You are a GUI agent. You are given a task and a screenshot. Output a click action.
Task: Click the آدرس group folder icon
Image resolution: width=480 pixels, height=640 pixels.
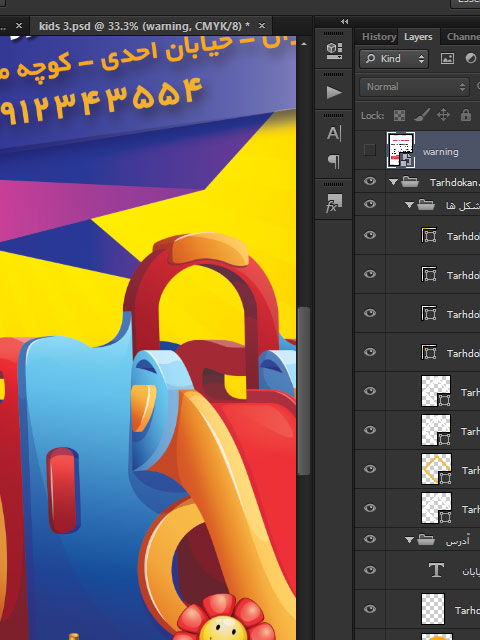click(x=426, y=540)
